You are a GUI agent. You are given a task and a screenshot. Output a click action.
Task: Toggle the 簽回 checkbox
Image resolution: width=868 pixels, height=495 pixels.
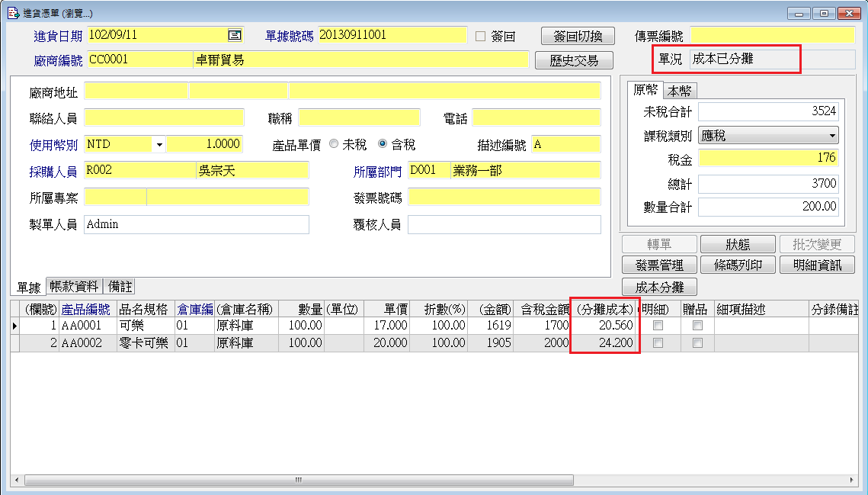(x=480, y=36)
